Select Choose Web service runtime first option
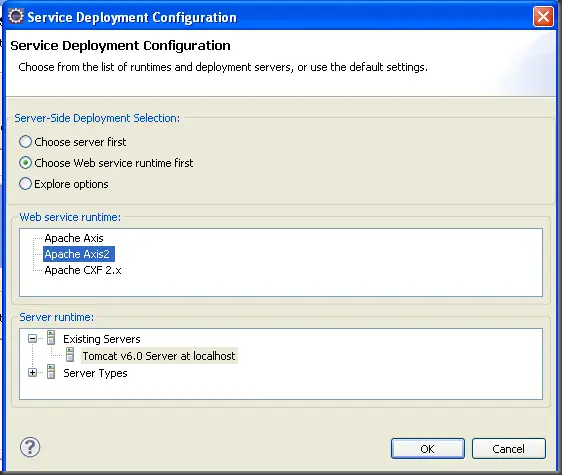 coord(25,163)
